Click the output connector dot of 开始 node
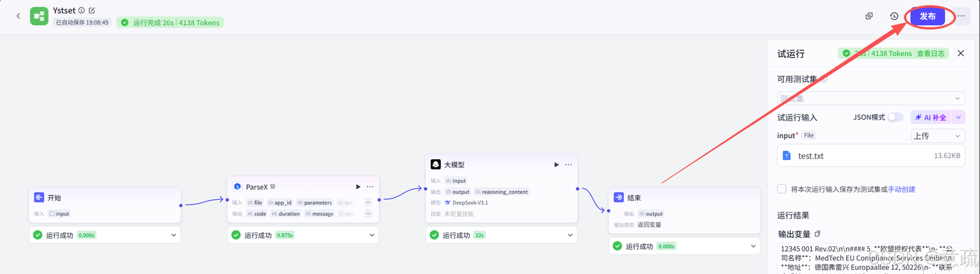 180,205
